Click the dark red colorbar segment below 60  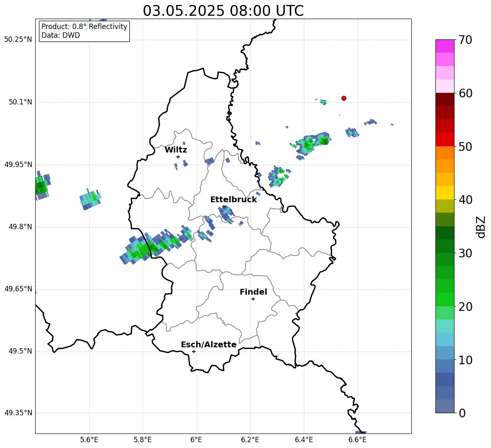click(445, 99)
